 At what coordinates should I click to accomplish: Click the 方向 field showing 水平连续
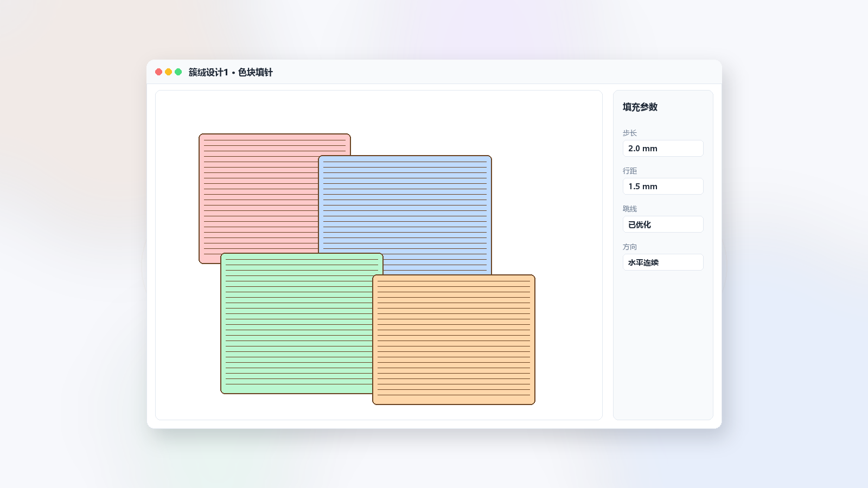pos(663,262)
